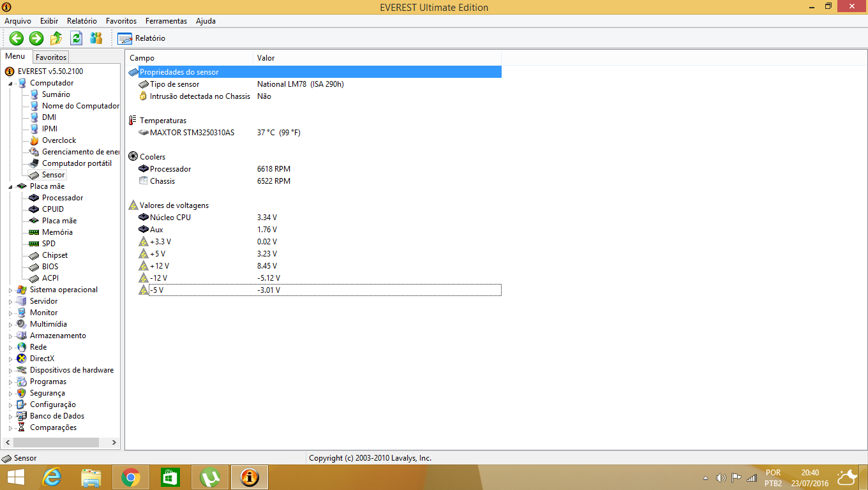Screen dimensions: 868x490
Task: Click the IPMI icon in tree
Action: (34, 129)
